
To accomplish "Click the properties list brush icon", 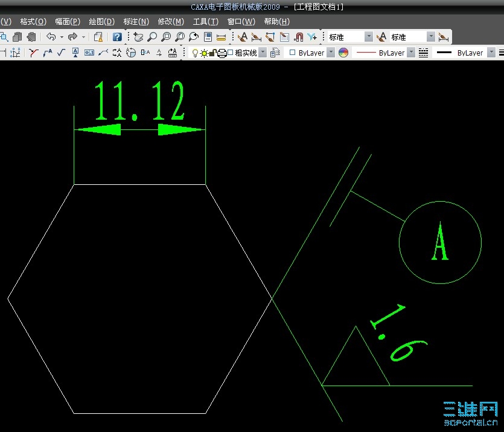I will [284, 37].
